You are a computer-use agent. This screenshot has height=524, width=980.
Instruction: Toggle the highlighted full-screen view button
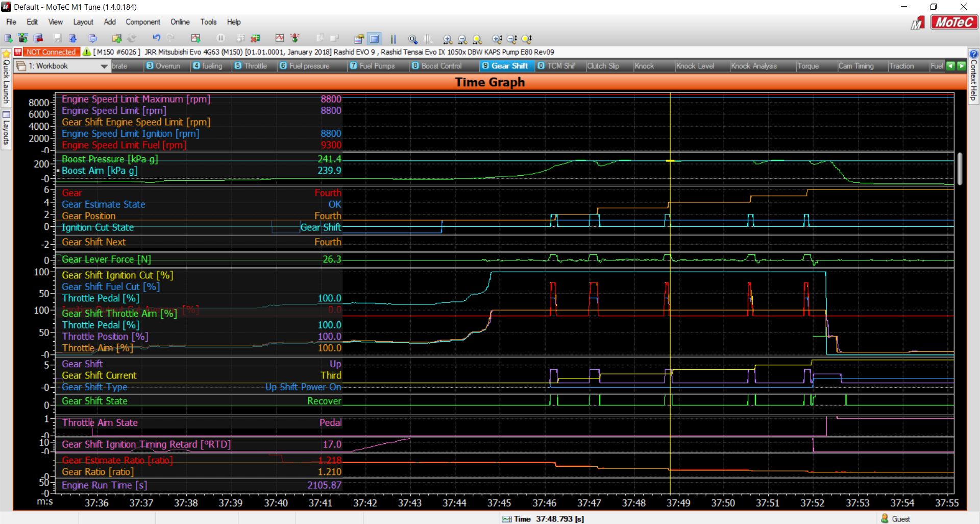tap(374, 39)
